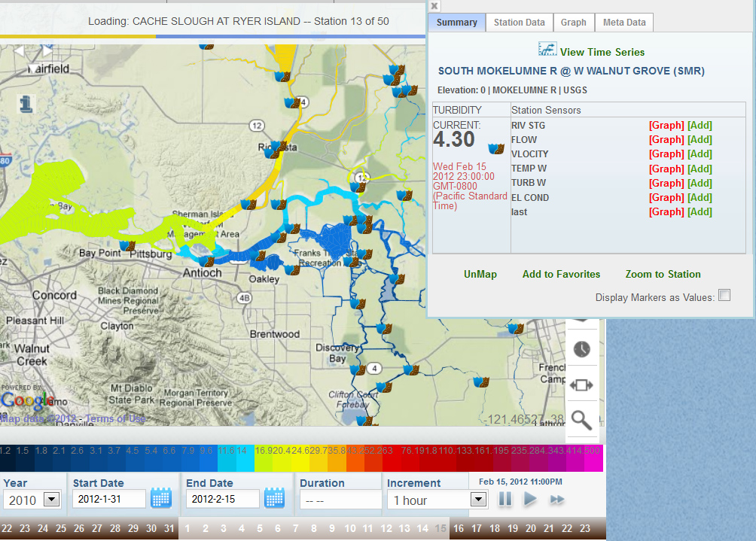Image resolution: width=756 pixels, height=541 pixels.
Task: Click the 500 magenta legend swatch
Action: pyautogui.click(x=594, y=458)
